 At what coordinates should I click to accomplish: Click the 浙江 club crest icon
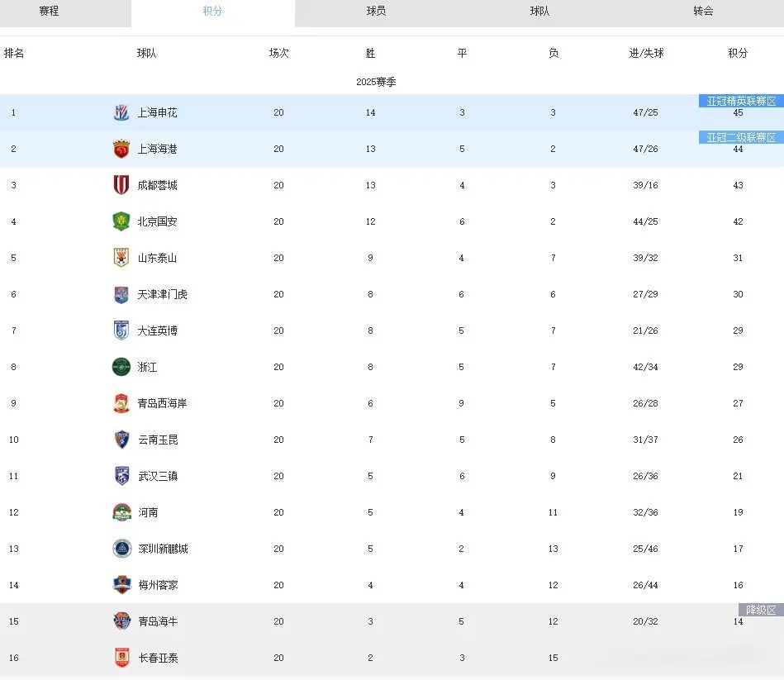coord(121,368)
